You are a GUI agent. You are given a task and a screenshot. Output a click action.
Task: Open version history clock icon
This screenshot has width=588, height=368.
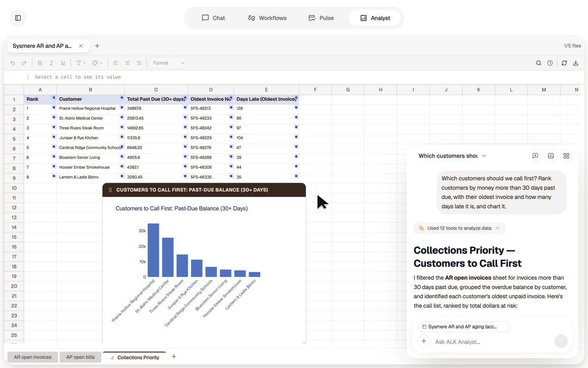point(550,63)
